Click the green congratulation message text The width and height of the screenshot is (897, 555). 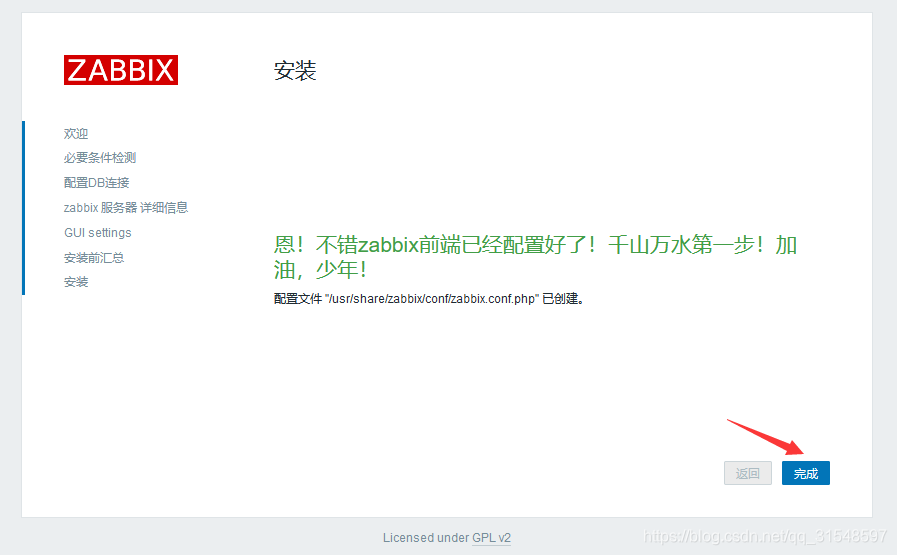(535, 257)
